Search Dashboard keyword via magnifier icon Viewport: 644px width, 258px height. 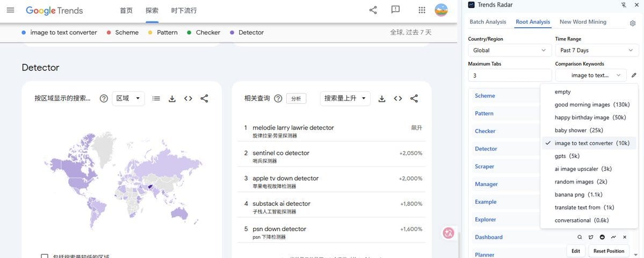pos(580,237)
